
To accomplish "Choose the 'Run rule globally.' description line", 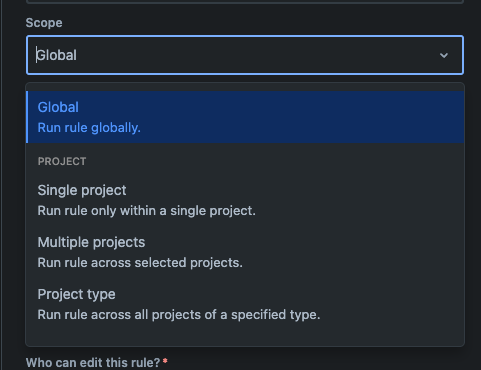I will (x=89, y=128).
